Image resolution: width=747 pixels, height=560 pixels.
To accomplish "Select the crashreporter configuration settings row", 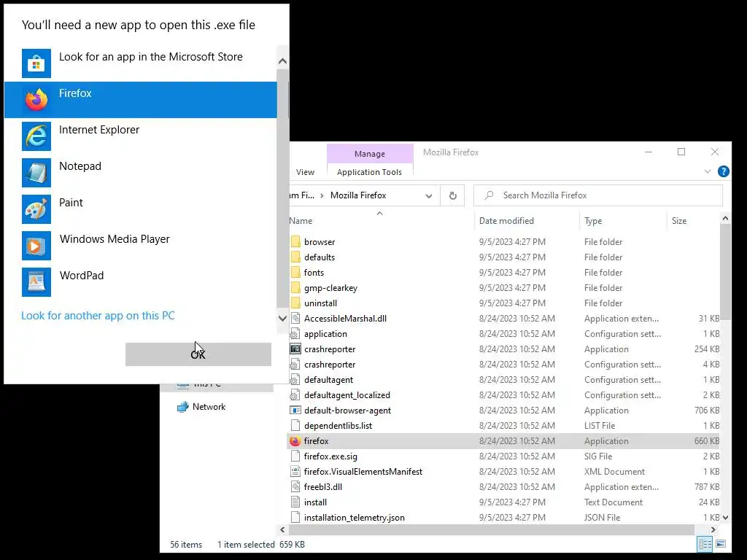I will pos(504,365).
